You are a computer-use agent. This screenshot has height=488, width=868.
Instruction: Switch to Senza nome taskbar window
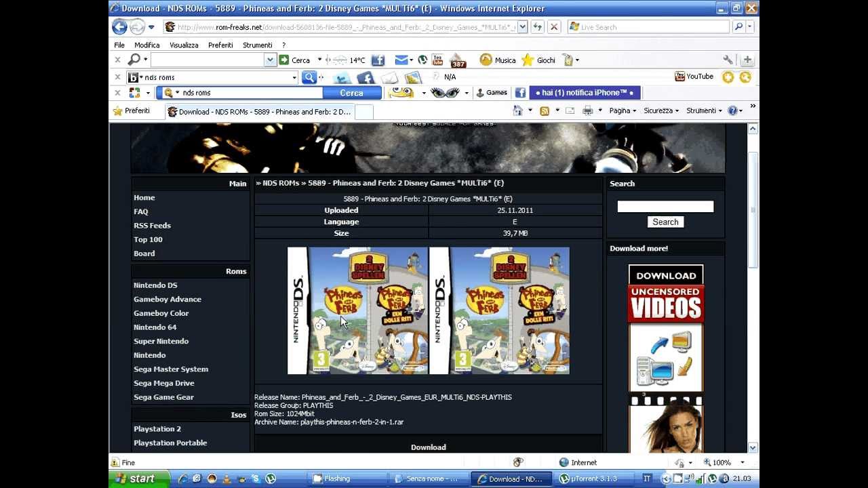[431, 479]
